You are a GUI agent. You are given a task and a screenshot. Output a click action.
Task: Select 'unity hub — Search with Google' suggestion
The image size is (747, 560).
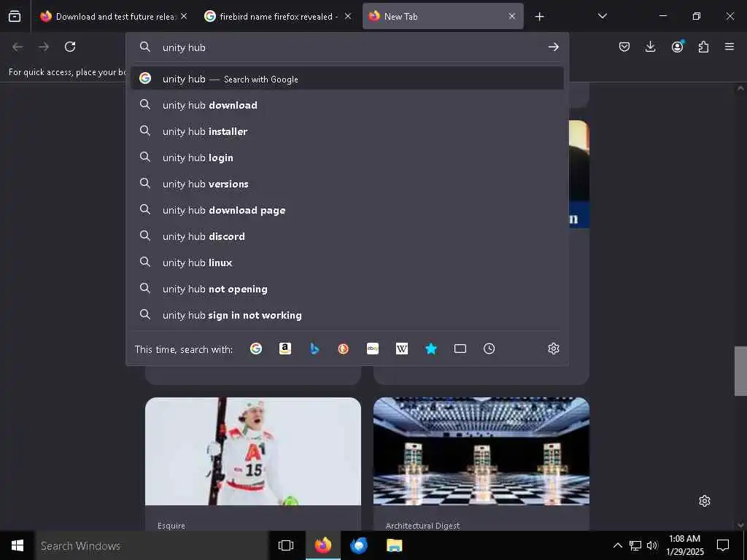point(347,79)
